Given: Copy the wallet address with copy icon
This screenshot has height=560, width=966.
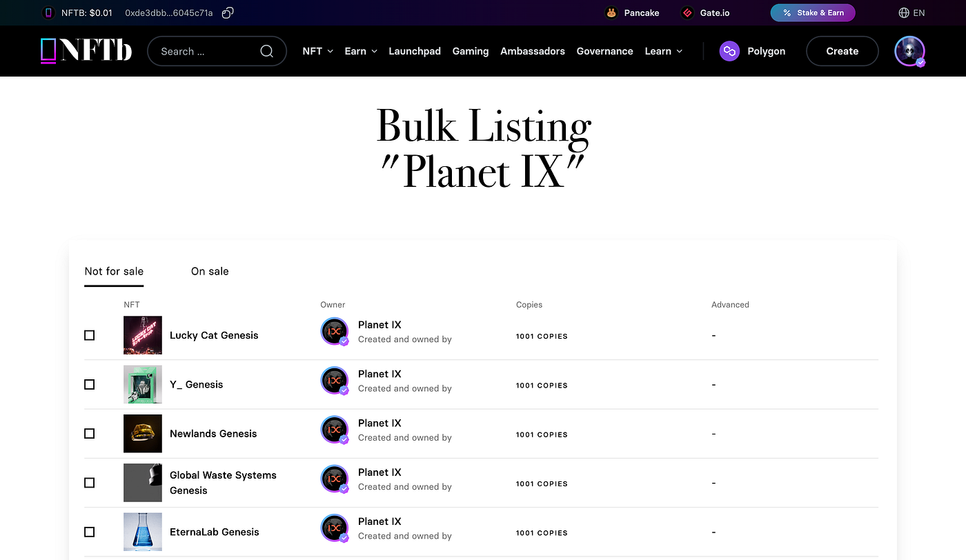Looking at the screenshot, I should (x=228, y=12).
